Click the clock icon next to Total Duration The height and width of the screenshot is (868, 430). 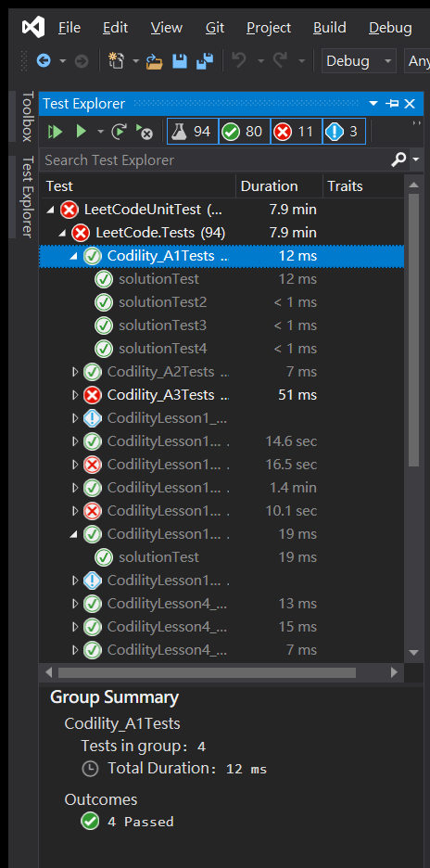pos(90,769)
